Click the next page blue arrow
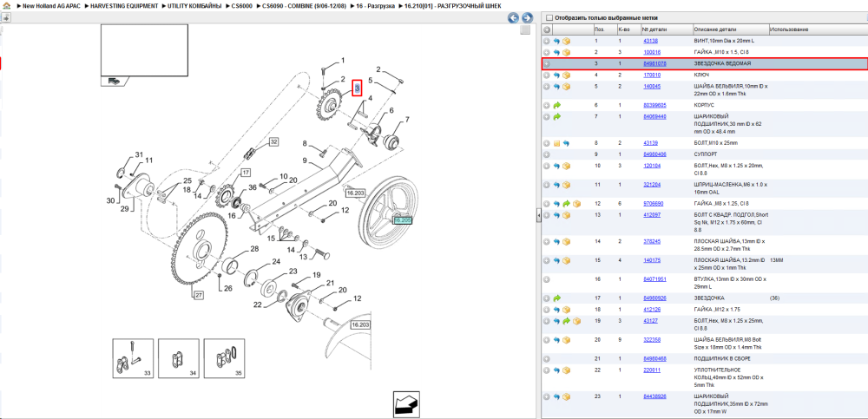Screen dimensions: 868x419 [x=527, y=17]
